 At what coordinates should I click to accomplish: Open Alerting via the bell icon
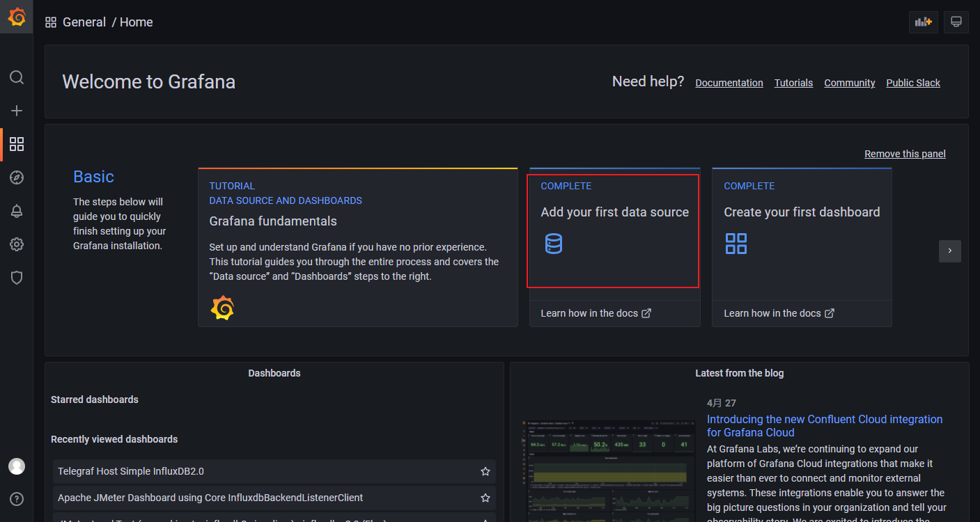[17, 212]
